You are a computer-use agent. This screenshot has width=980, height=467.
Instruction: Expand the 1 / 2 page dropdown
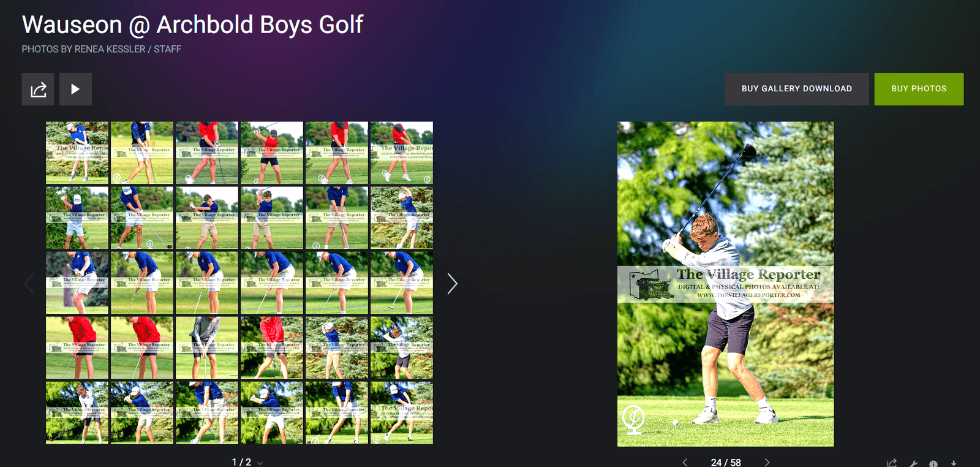click(260, 463)
